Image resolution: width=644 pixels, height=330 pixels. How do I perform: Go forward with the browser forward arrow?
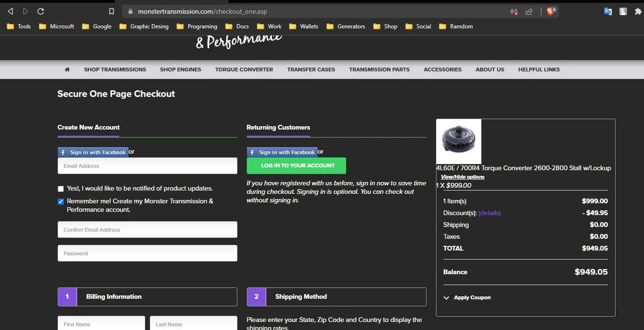pyautogui.click(x=26, y=11)
